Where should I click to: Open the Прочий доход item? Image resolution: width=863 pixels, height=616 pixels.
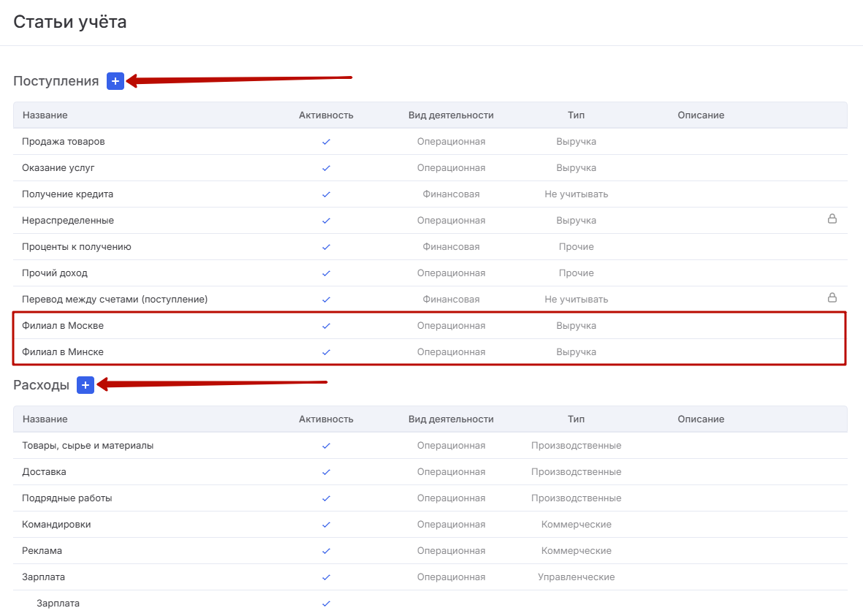55,273
